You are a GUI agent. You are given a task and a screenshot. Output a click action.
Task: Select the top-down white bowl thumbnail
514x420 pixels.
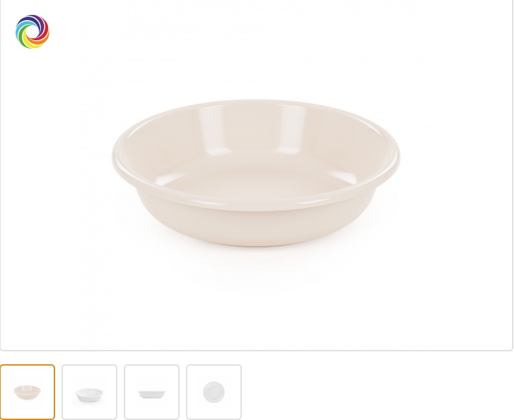point(214,392)
